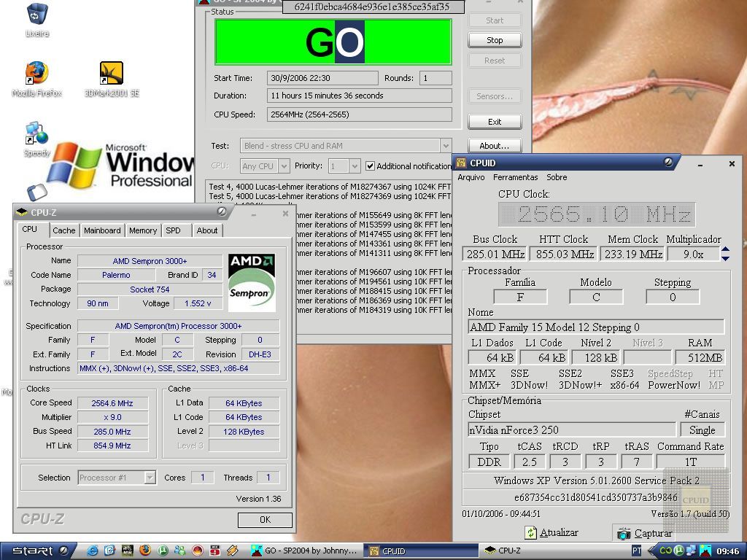The width and height of the screenshot is (747, 560).
Task: Click the 2565.10 MHz CPU Clock display
Action: point(597,214)
